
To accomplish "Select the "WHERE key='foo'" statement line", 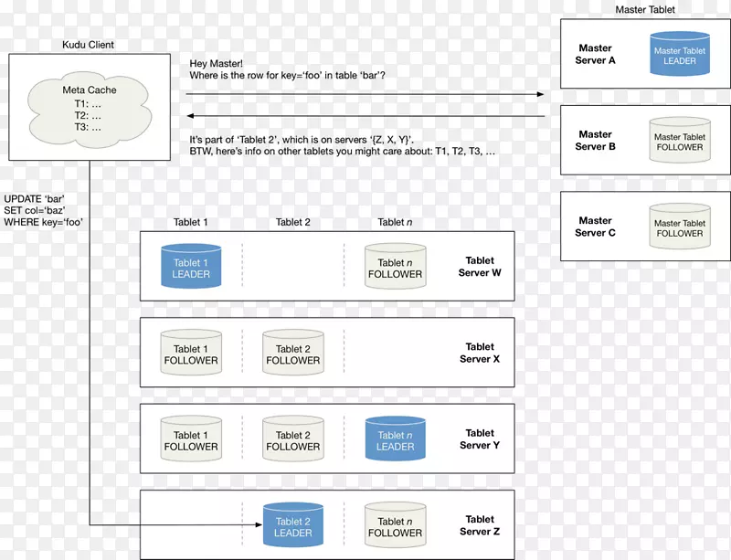I will [x=43, y=222].
